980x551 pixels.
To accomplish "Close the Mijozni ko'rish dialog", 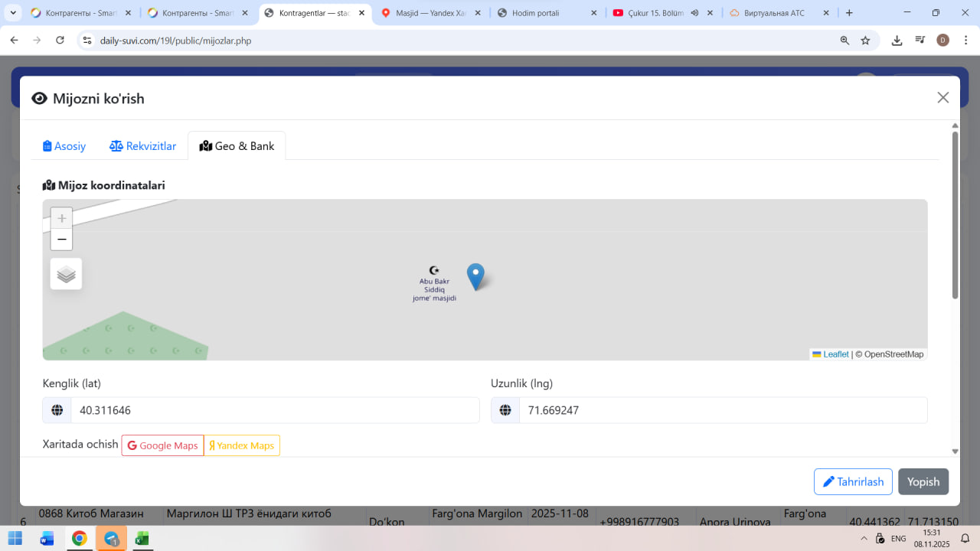I will click(x=942, y=97).
